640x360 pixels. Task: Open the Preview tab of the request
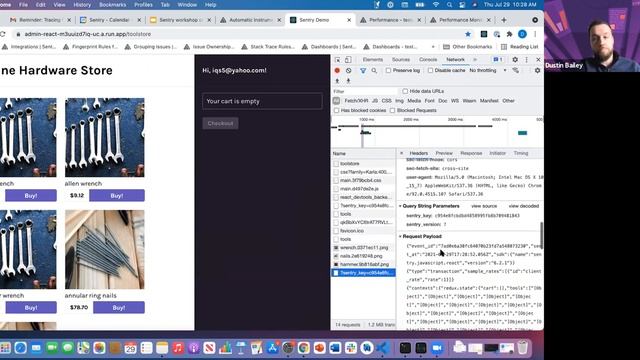coord(444,153)
